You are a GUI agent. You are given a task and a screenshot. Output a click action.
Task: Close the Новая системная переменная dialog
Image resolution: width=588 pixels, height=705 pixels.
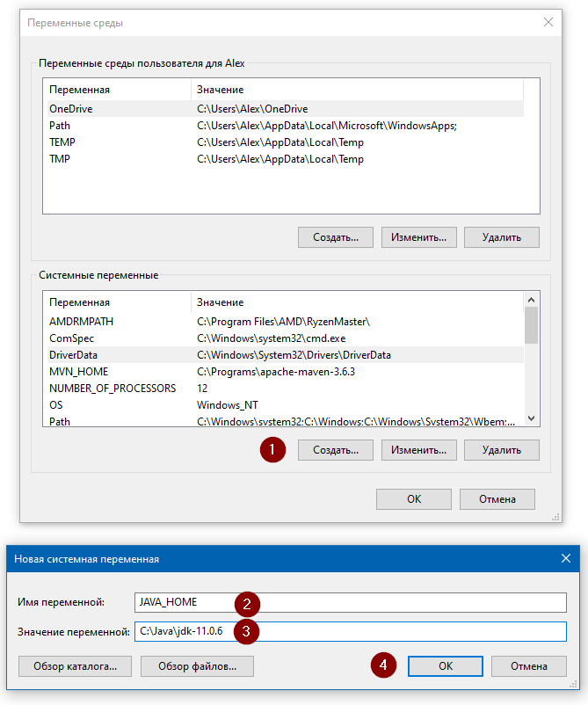(565, 558)
